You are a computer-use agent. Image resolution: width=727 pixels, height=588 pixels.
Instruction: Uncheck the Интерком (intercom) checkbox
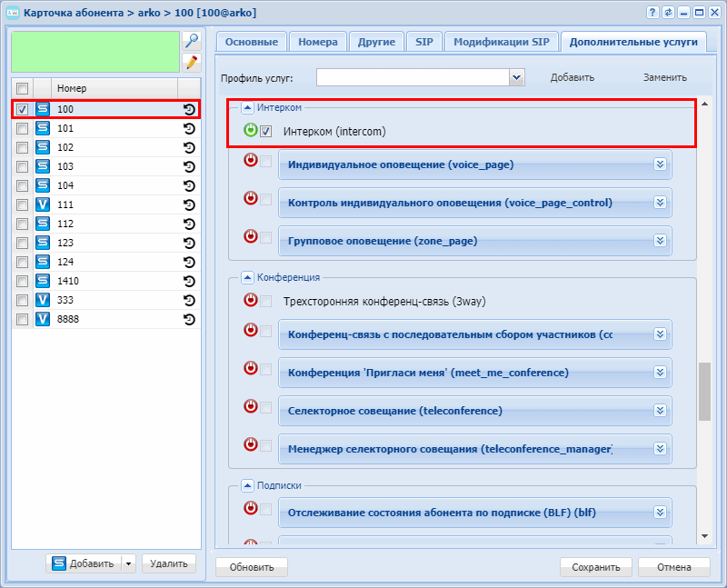point(266,132)
